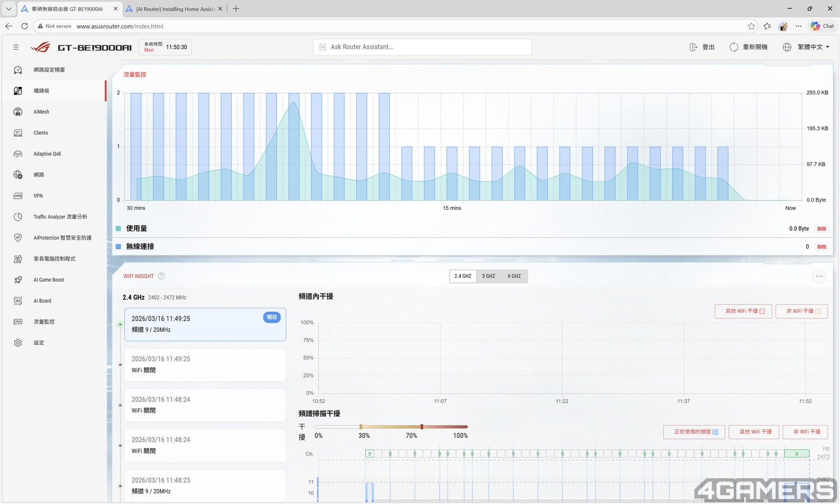Screen dimensions: 840x504
Task: Open the 繁體中文 language dropdown
Action: click(x=806, y=47)
